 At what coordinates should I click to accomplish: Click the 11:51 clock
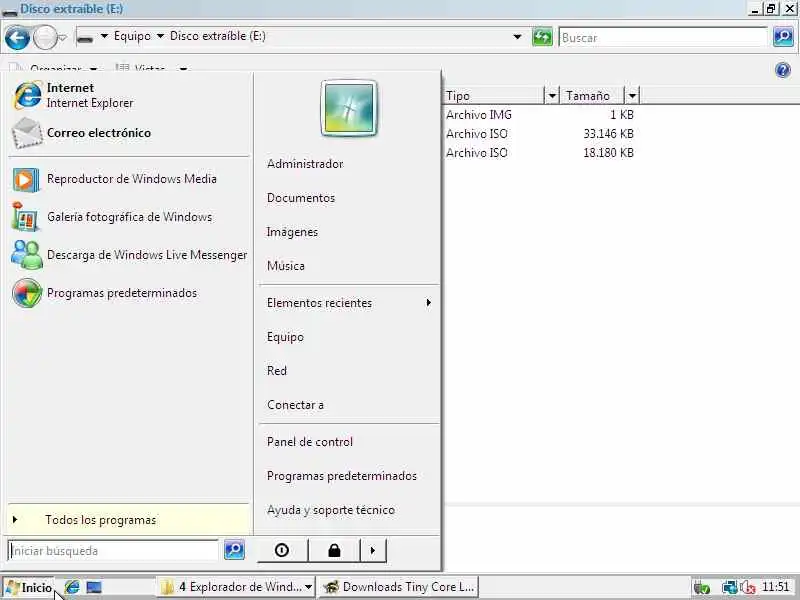tap(776, 587)
